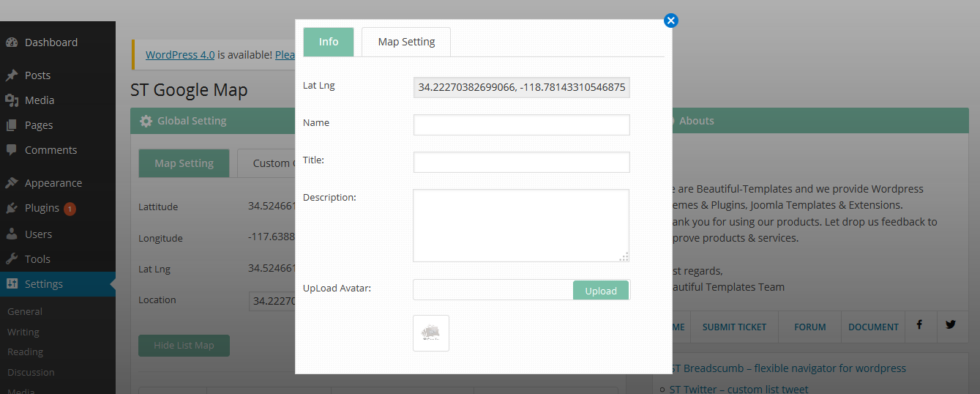Screen dimensions: 980x394
Task: Open Media menu item label
Action: tap(40, 100)
